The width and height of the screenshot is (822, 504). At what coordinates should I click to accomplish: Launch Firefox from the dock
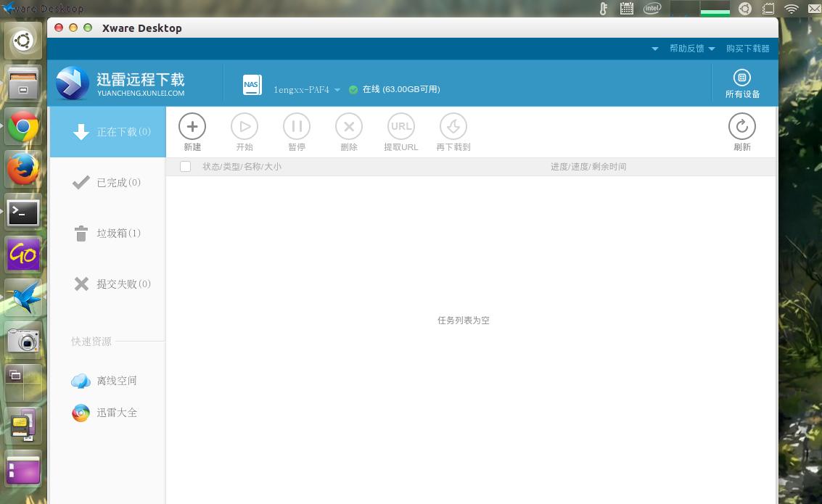pos(23,169)
